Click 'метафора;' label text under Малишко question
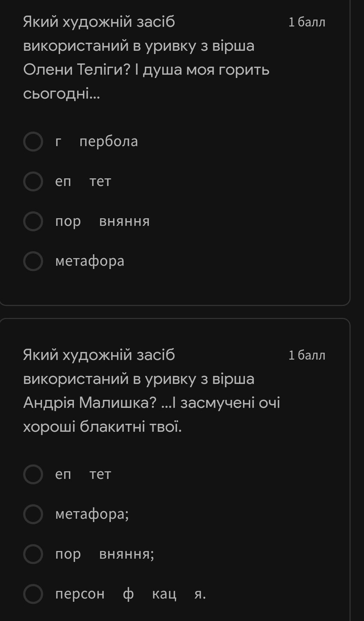364x621 pixels. [92, 514]
